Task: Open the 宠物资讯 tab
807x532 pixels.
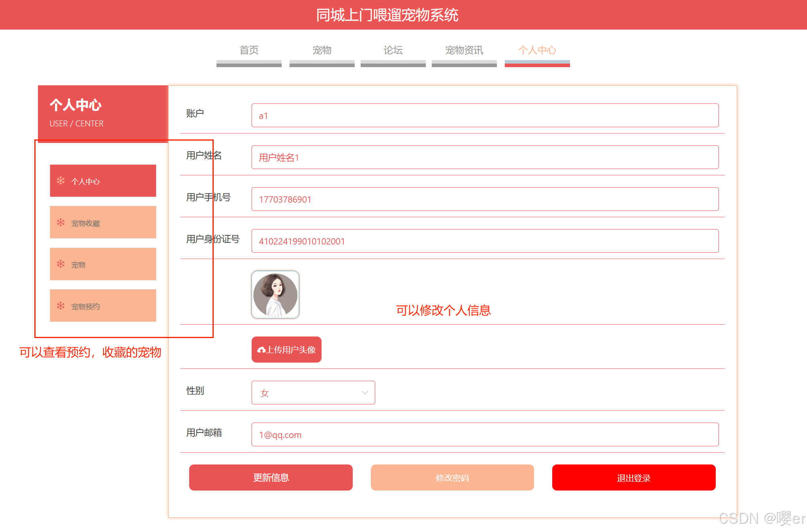Action: click(464, 51)
